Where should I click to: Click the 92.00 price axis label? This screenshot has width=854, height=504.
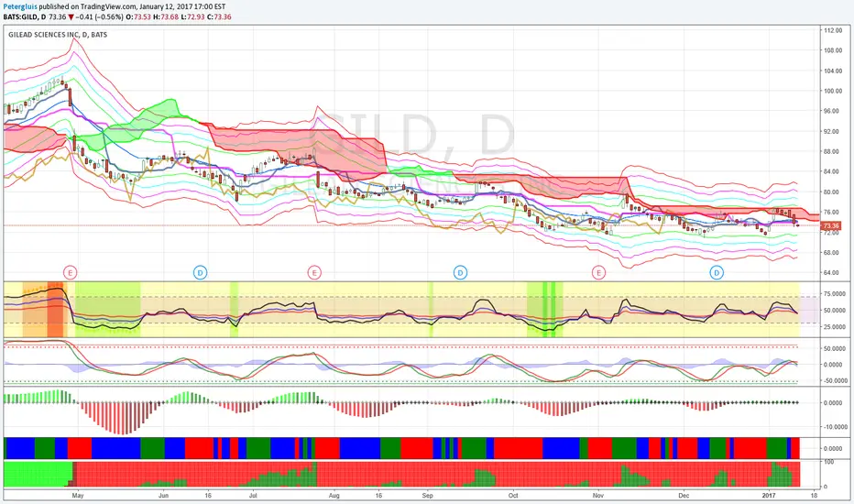[833, 131]
